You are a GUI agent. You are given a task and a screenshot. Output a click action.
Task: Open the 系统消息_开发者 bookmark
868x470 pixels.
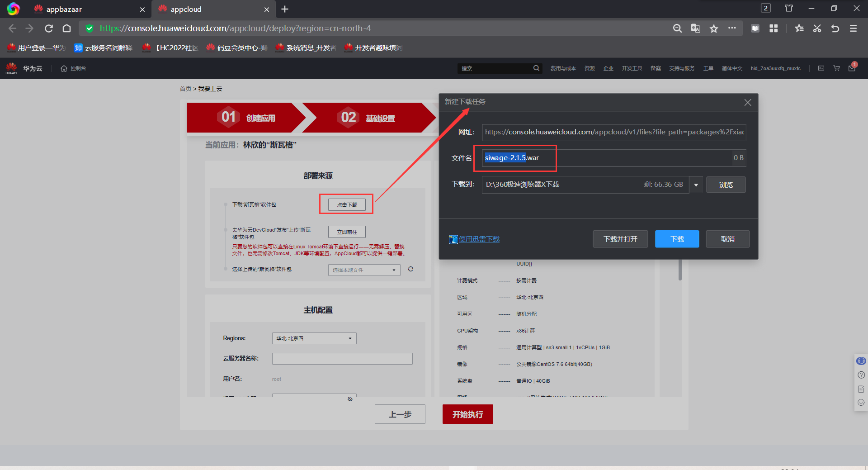306,47
